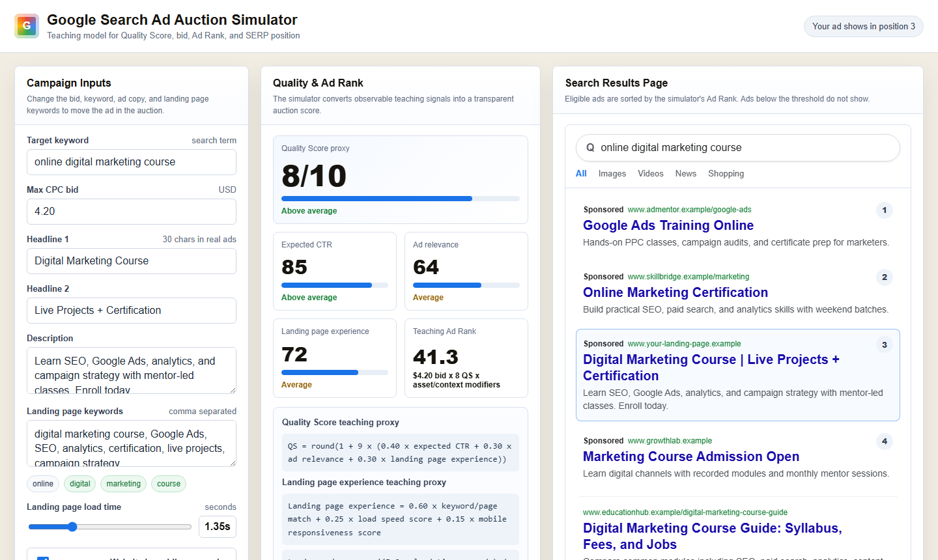The image size is (938, 560).
Task: Click the position 3 badge on your ad
Action: (884, 345)
